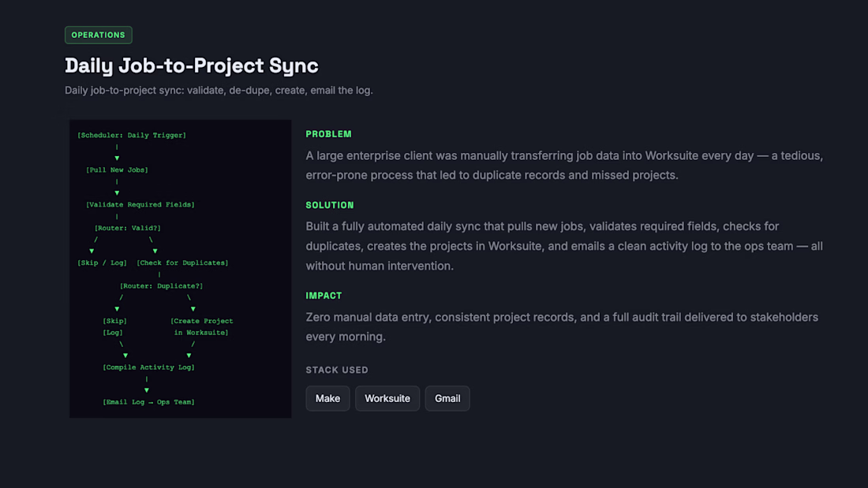Click '[Create Project in Worksuite]' diagram node
Image resolution: width=868 pixels, height=488 pixels.
coord(201,326)
